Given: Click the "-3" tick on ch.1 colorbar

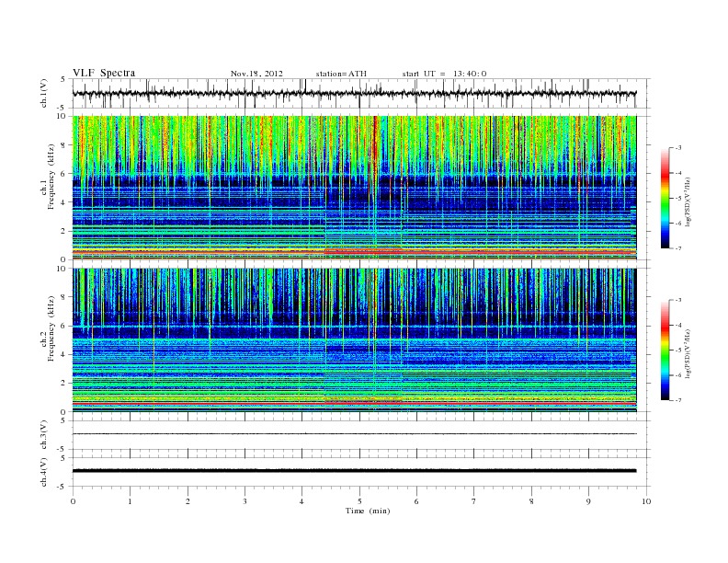Looking at the screenshot, I should click(x=677, y=148).
